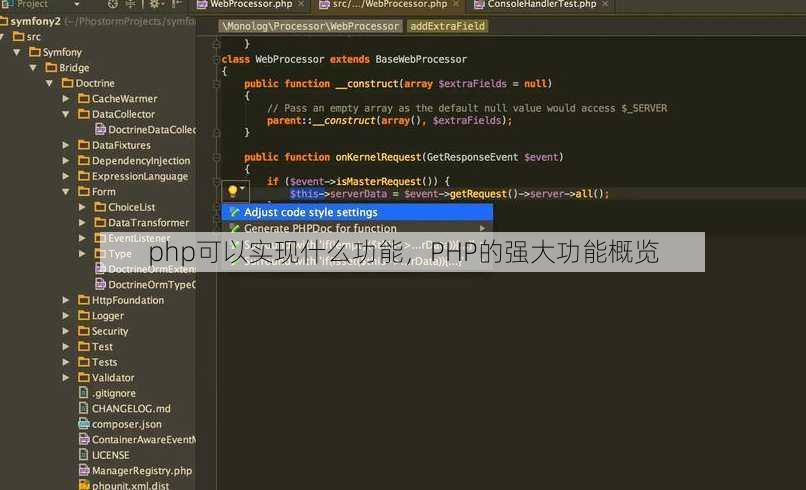Collapse the Doctrine folder node
Image resolution: width=806 pixels, height=490 pixels.
tap(50, 83)
